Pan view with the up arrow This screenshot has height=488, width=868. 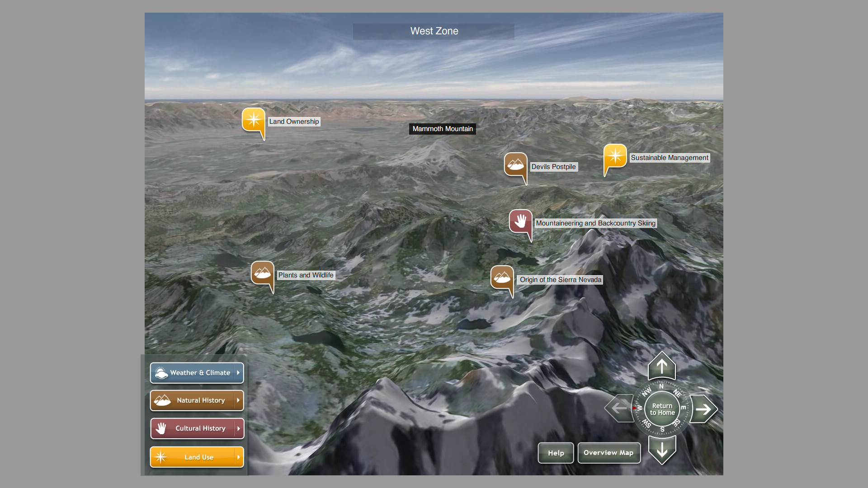click(x=661, y=366)
